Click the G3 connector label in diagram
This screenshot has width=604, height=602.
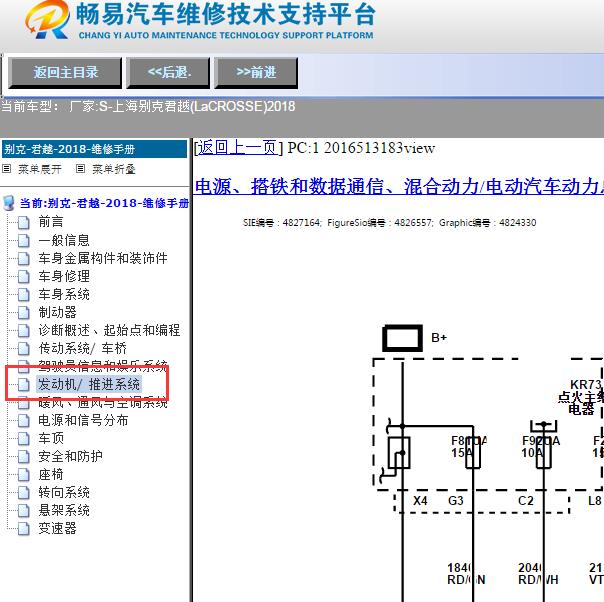(455, 500)
